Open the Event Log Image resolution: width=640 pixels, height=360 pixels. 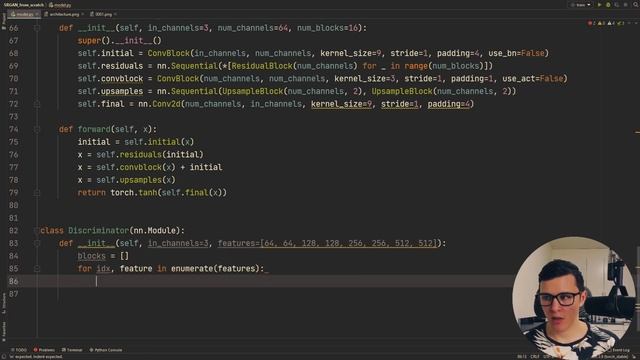point(619,350)
